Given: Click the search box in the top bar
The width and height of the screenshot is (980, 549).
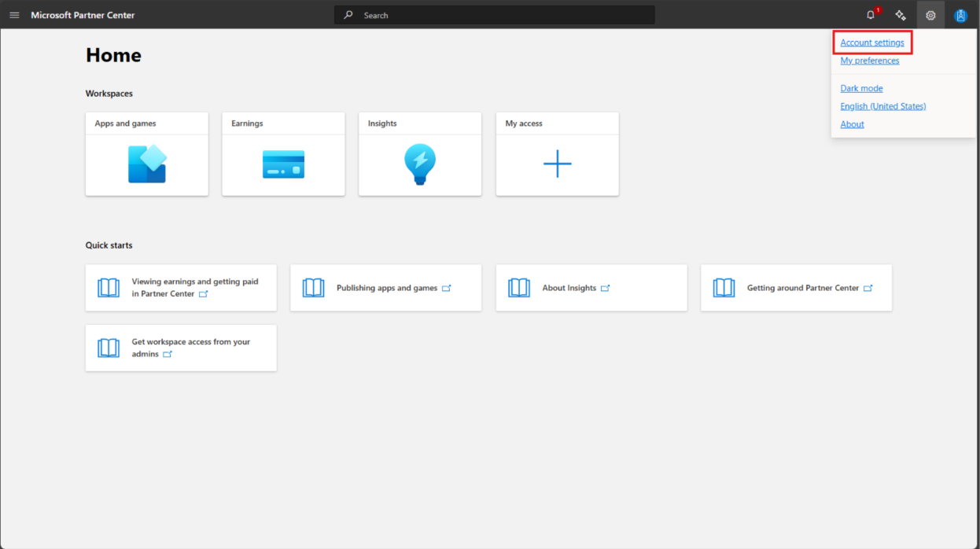Looking at the screenshot, I should pyautogui.click(x=494, y=14).
